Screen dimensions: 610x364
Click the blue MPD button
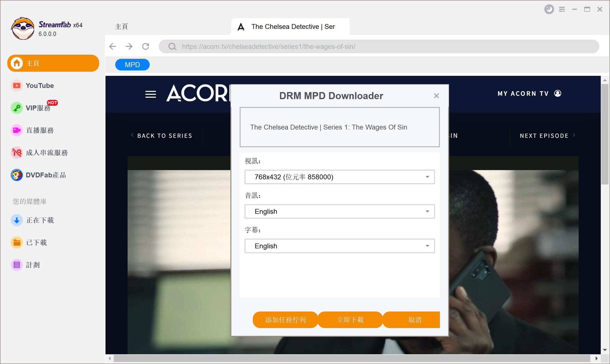(132, 65)
